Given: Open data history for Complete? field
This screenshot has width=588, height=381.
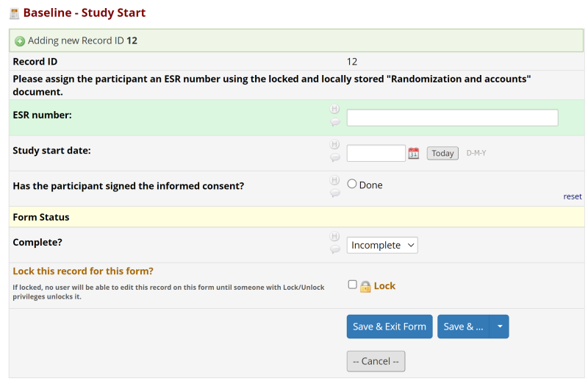Looking at the screenshot, I should click(x=335, y=237).
